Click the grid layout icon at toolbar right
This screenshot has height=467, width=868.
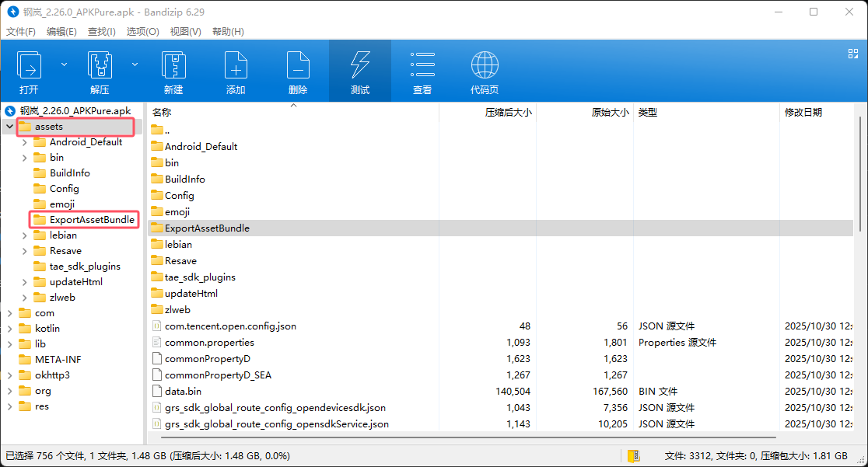[853, 54]
